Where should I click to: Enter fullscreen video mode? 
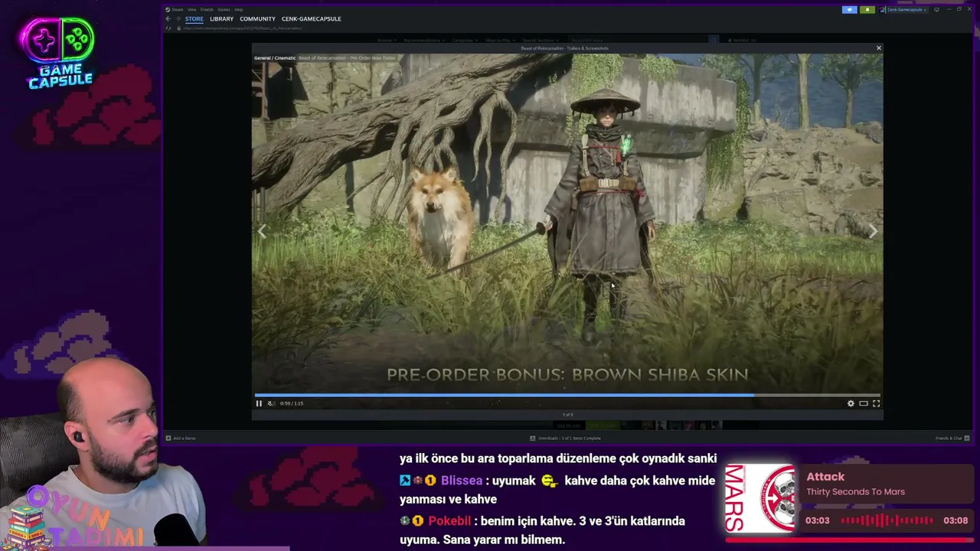pos(877,403)
